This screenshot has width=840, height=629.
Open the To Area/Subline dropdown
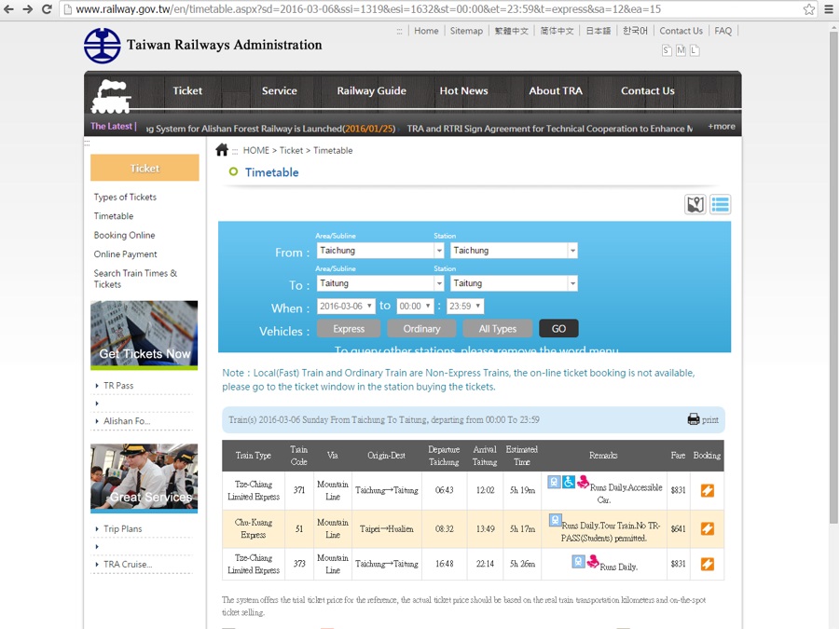379,283
